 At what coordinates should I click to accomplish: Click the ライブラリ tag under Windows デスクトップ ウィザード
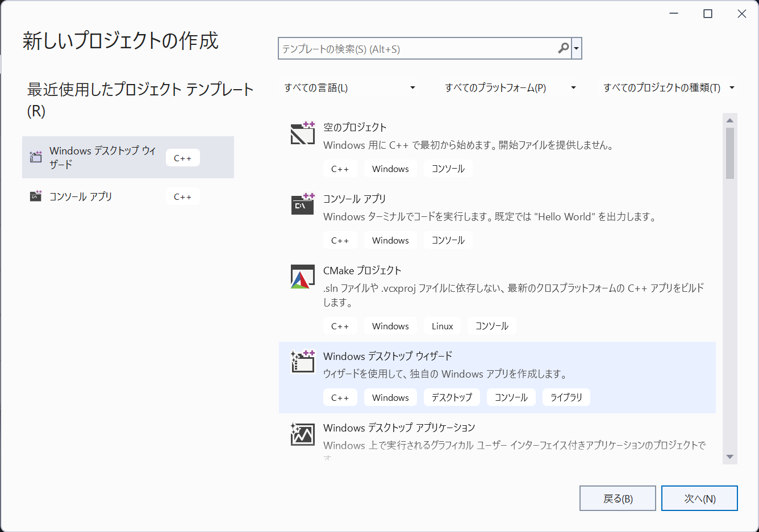point(566,397)
